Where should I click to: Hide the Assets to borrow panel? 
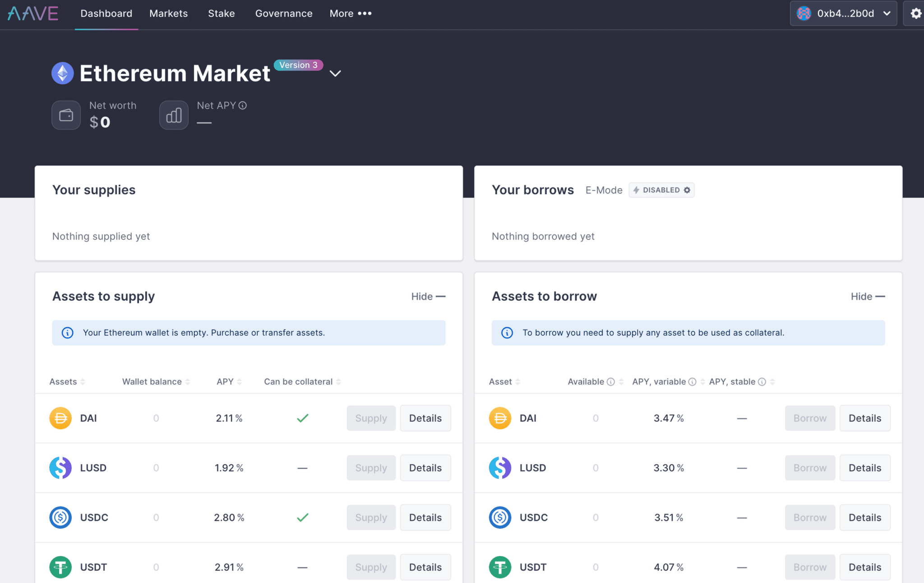pyautogui.click(x=868, y=296)
